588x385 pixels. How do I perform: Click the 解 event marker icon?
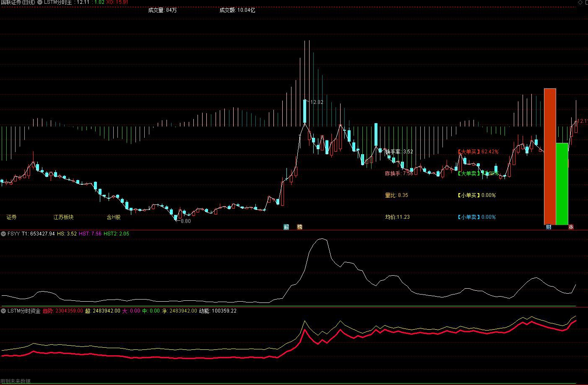pos(286,227)
